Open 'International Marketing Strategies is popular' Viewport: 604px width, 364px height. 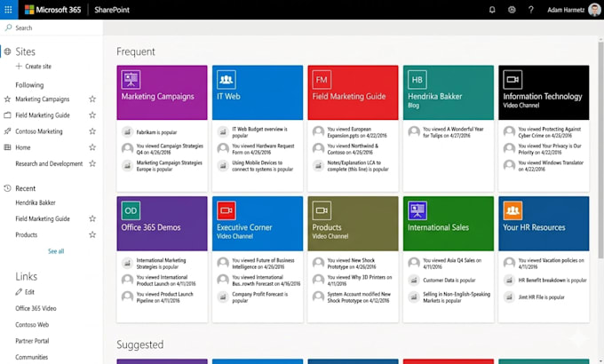pyautogui.click(x=161, y=264)
